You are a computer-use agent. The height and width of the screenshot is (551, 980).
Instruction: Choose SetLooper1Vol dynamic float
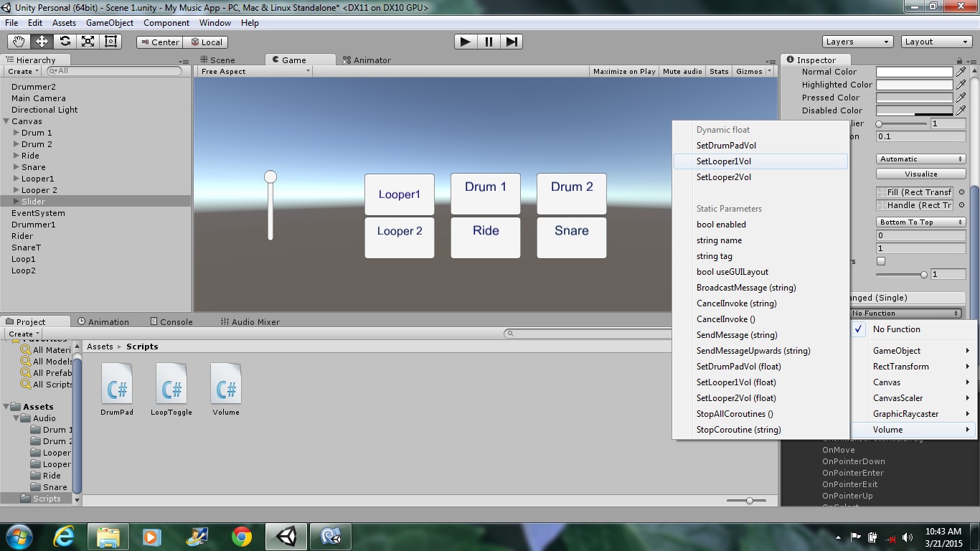760,161
